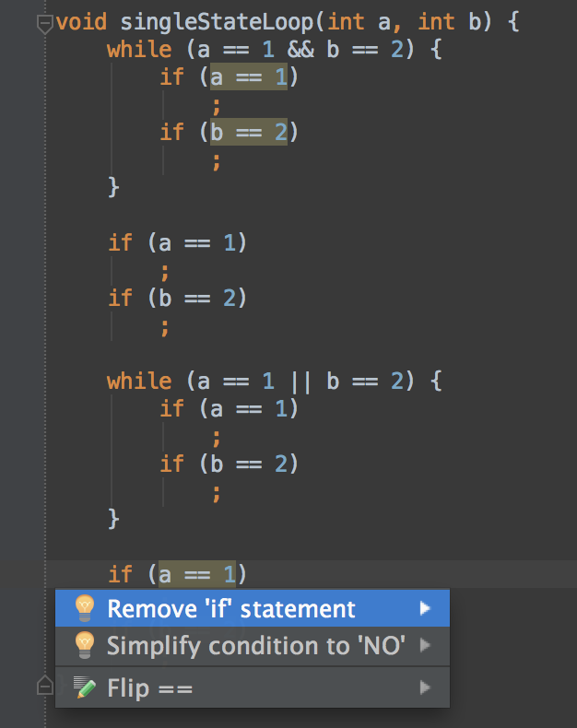Expand submenu arrow for "Simplify condition to 'NO'"
Image resolution: width=577 pixels, height=728 pixels.
coord(425,645)
